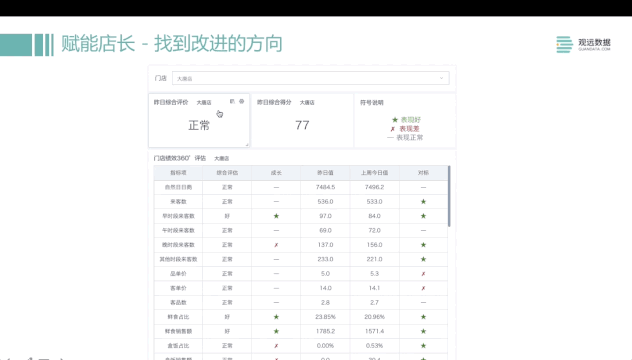Select the 自然日日商 row label
The image size is (632, 360).
pos(178,187)
